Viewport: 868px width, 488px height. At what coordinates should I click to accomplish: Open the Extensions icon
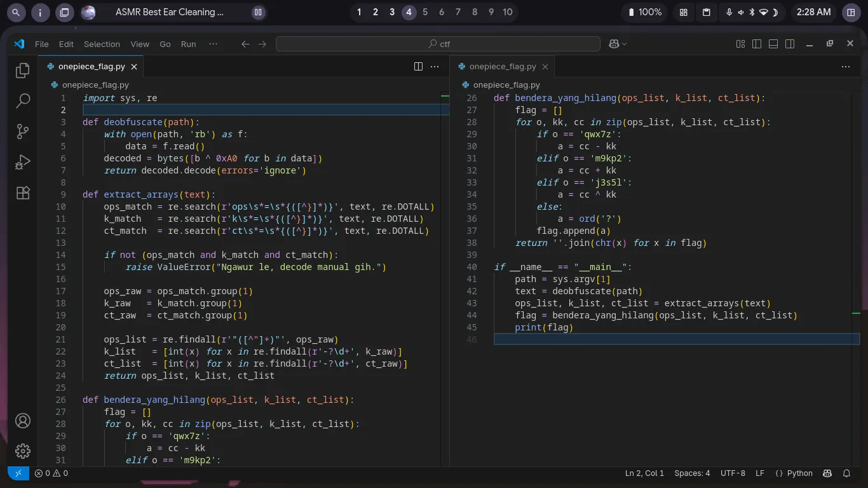pos(22,193)
